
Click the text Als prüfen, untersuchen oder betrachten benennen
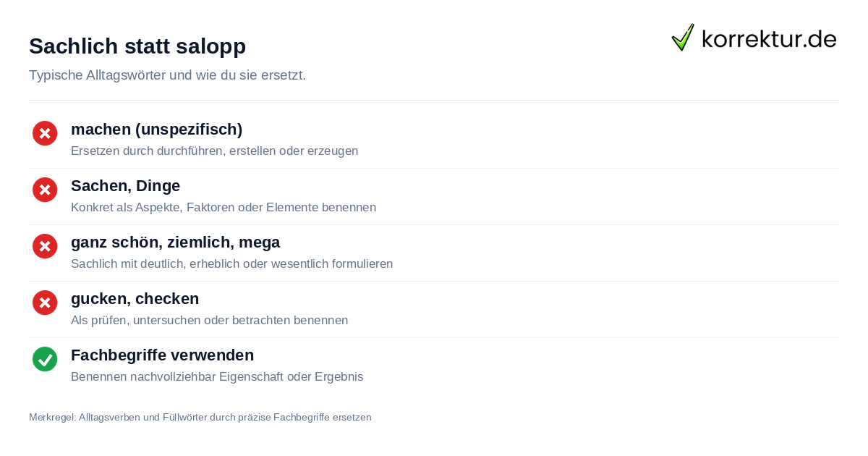click(210, 320)
